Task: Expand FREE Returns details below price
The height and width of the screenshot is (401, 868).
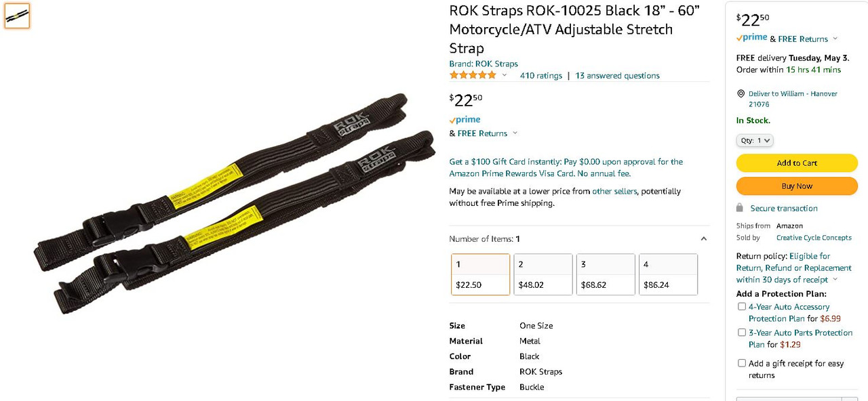Action: coord(515,133)
